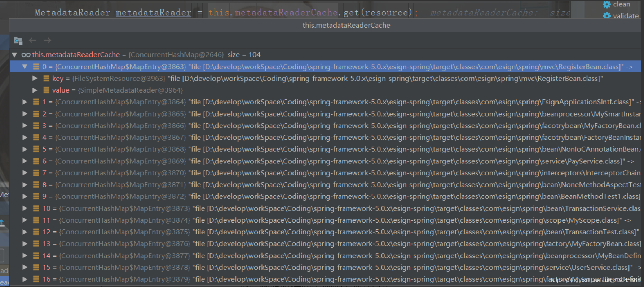Expand entry 2 MapEntry@3865
This screenshot has width=644, height=287.
point(25,114)
